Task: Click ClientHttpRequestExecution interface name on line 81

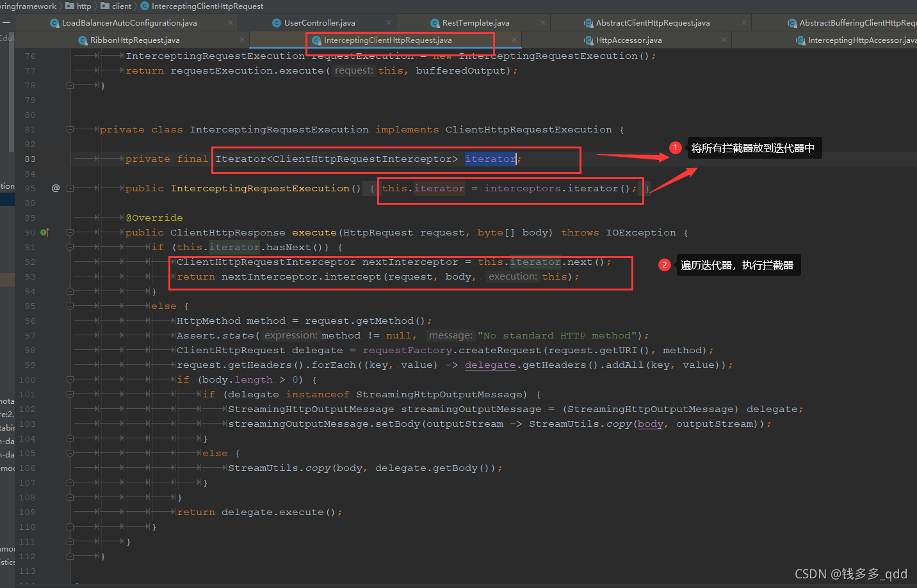Action: tap(529, 129)
